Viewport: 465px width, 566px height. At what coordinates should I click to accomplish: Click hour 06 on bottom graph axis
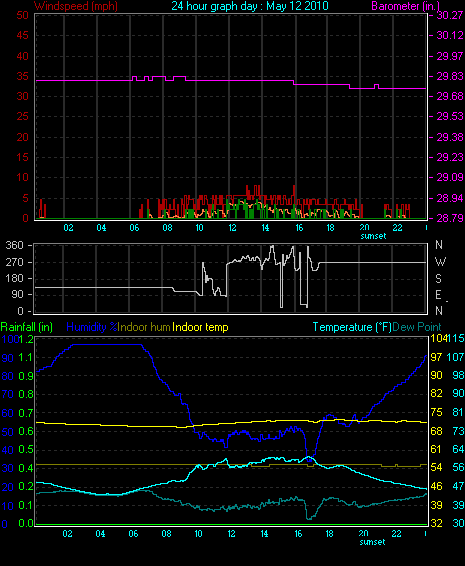(133, 534)
